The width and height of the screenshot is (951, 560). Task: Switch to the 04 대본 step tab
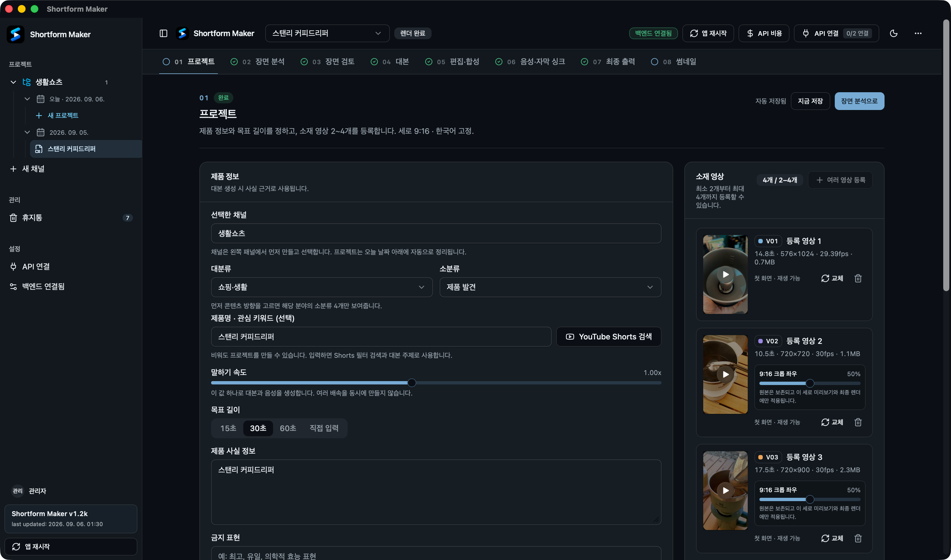[390, 61]
